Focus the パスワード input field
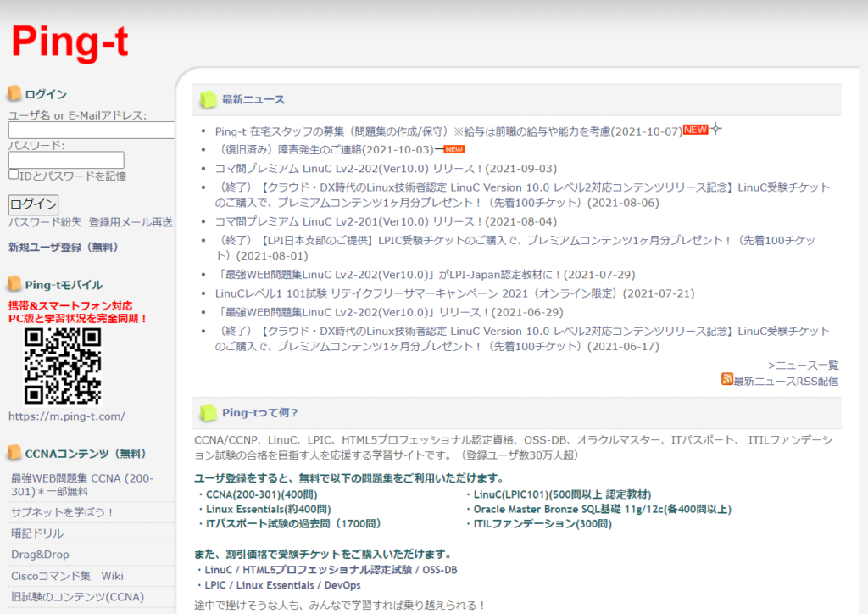Screen dimensions: 868x614 pos(66,160)
